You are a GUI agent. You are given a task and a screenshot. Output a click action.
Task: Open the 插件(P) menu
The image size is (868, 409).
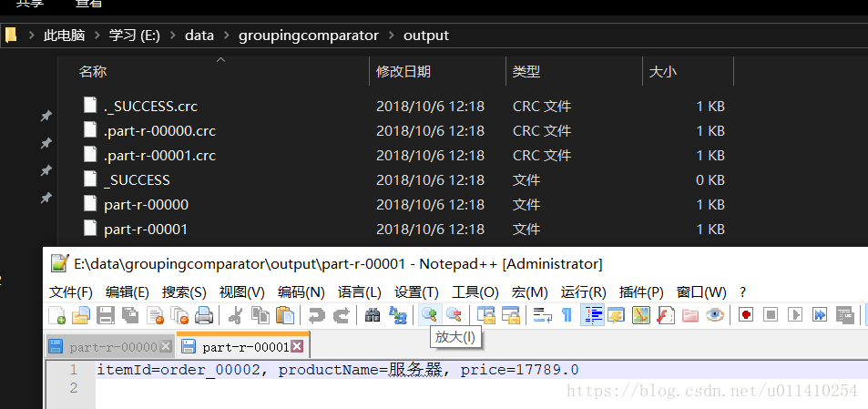pyautogui.click(x=641, y=292)
